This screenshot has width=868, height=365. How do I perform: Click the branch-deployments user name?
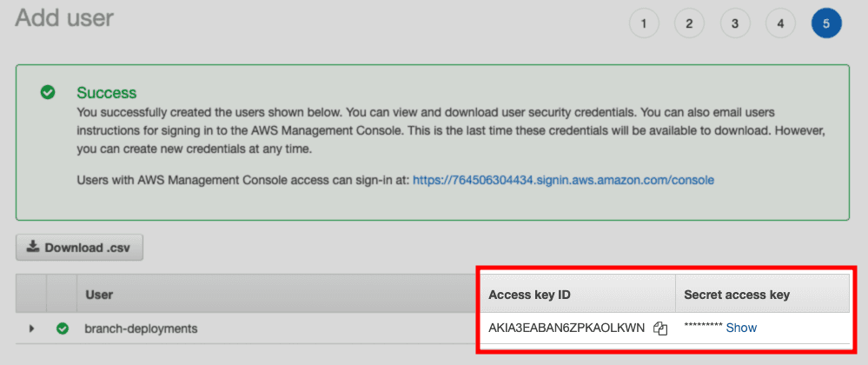pos(141,328)
